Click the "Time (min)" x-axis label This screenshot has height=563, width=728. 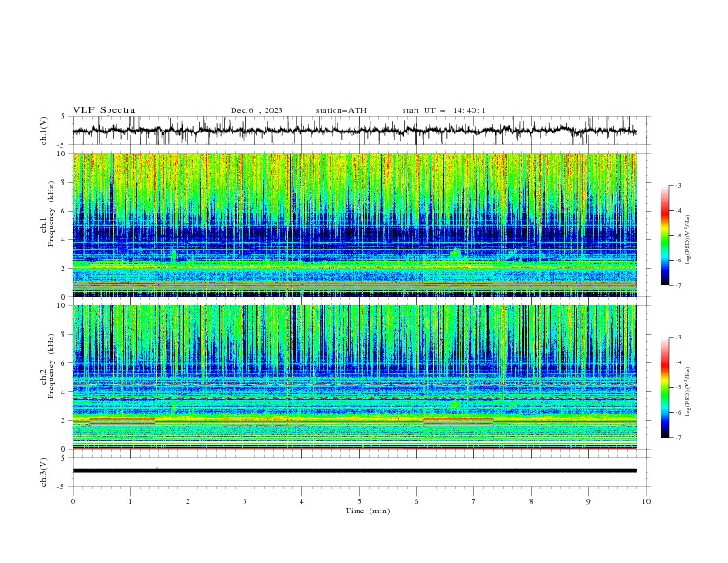(368, 511)
